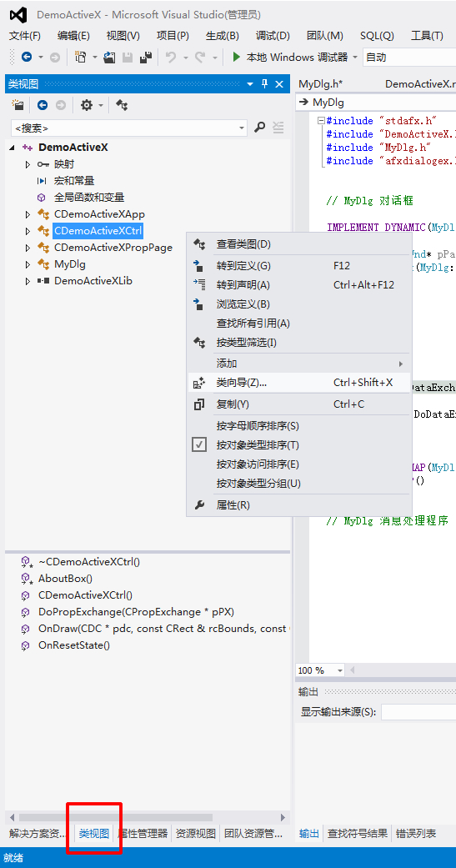
Task: Select 按字母顺序排序(S) option
Action: click(298, 426)
